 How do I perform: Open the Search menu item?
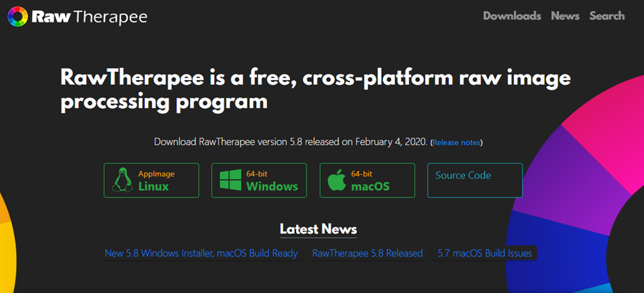pyautogui.click(x=607, y=16)
